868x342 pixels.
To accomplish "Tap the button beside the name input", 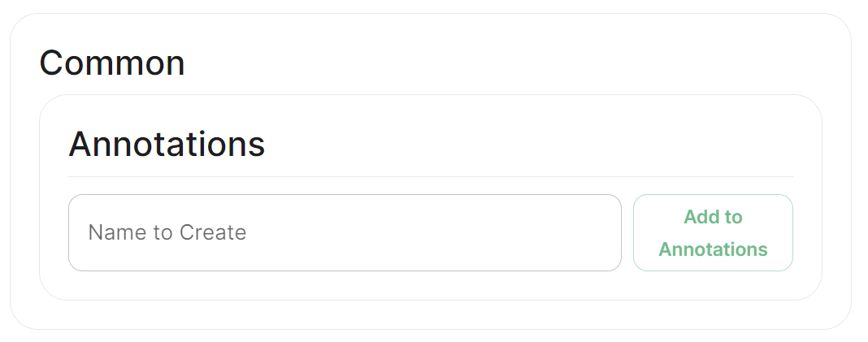I will pyautogui.click(x=713, y=233).
